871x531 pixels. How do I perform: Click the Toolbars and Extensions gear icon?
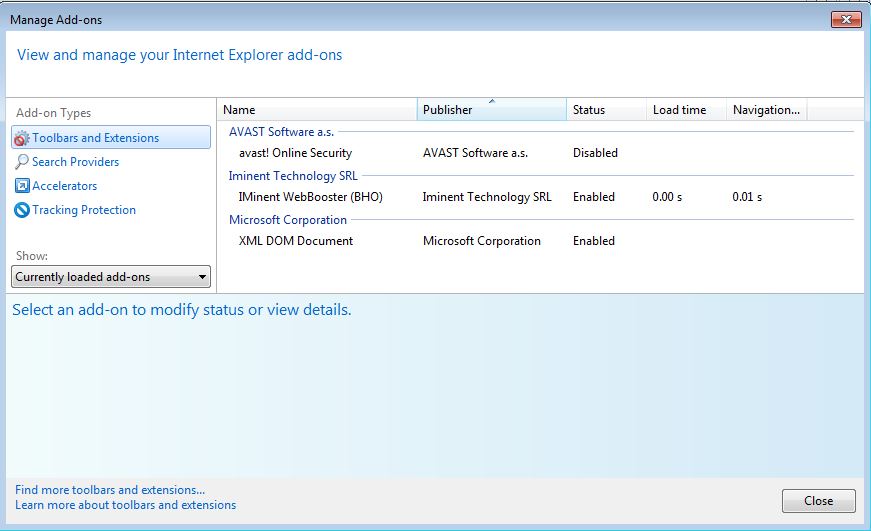pyautogui.click(x=21, y=138)
